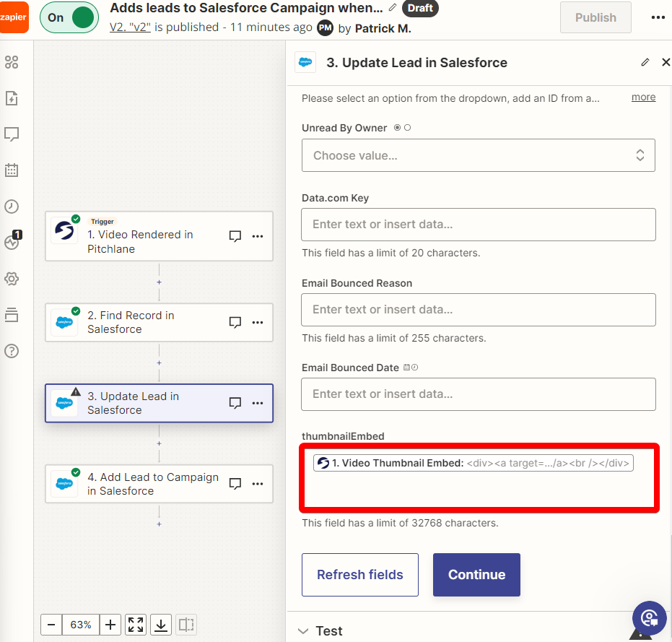Image resolution: width=672 pixels, height=642 pixels.
Task: Add a step below the Pitchlane trigger
Action: [159, 282]
